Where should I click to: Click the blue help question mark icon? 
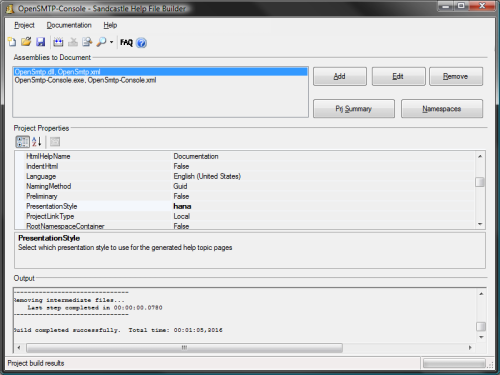point(141,43)
